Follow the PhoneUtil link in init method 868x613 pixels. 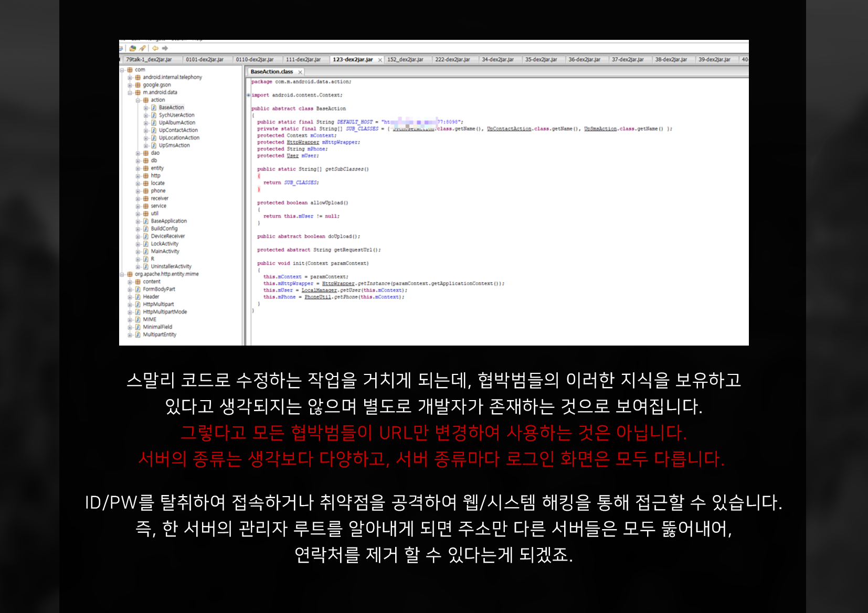pyautogui.click(x=317, y=297)
